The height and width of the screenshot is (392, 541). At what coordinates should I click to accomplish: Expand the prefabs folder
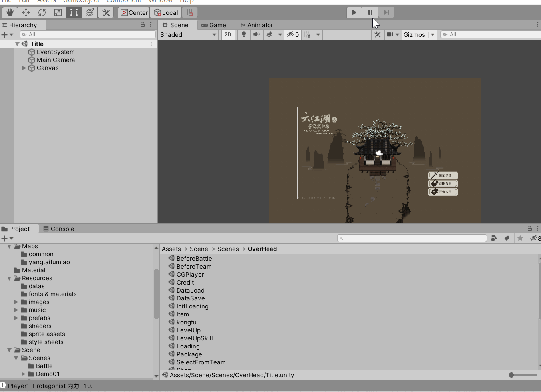16,318
